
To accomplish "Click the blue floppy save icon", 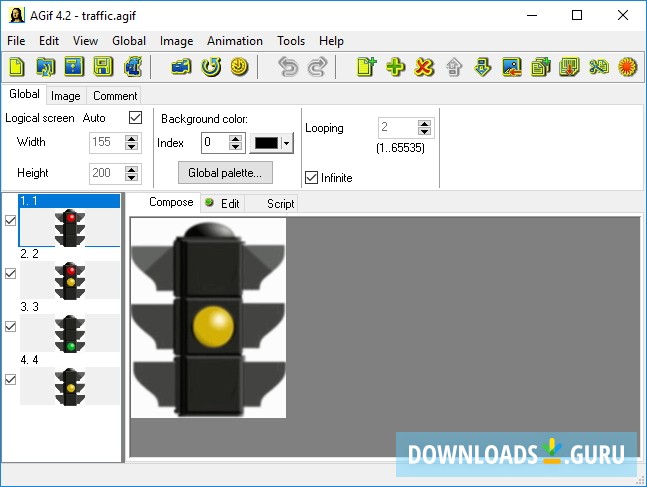I will (x=74, y=67).
